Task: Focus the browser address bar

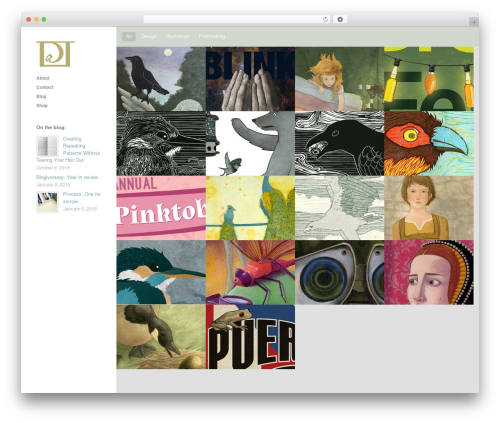Action: pyautogui.click(x=236, y=19)
